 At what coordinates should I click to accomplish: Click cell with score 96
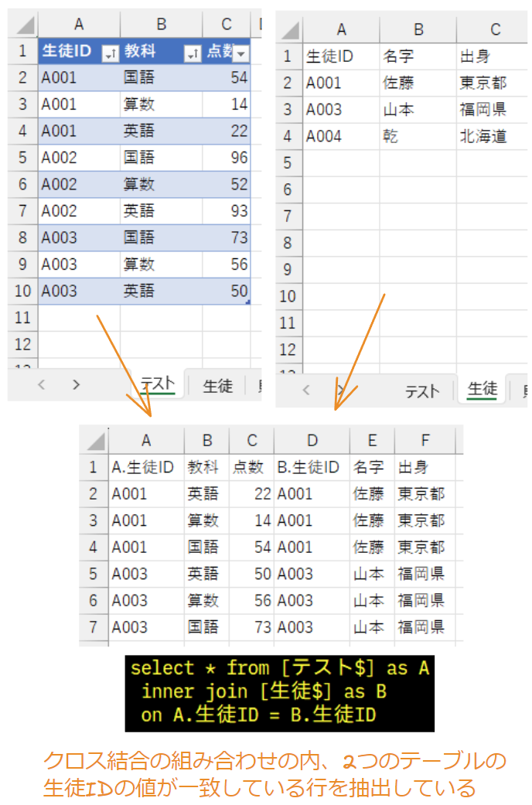pyautogui.click(x=227, y=158)
